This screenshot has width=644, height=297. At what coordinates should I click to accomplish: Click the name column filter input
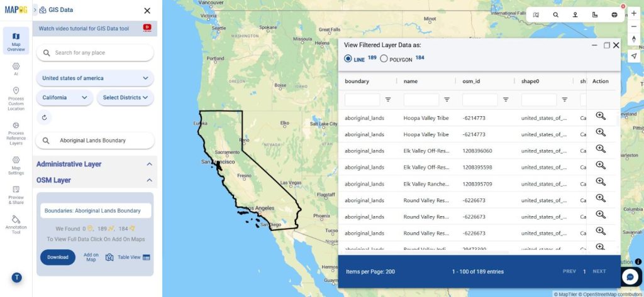pos(421,100)
